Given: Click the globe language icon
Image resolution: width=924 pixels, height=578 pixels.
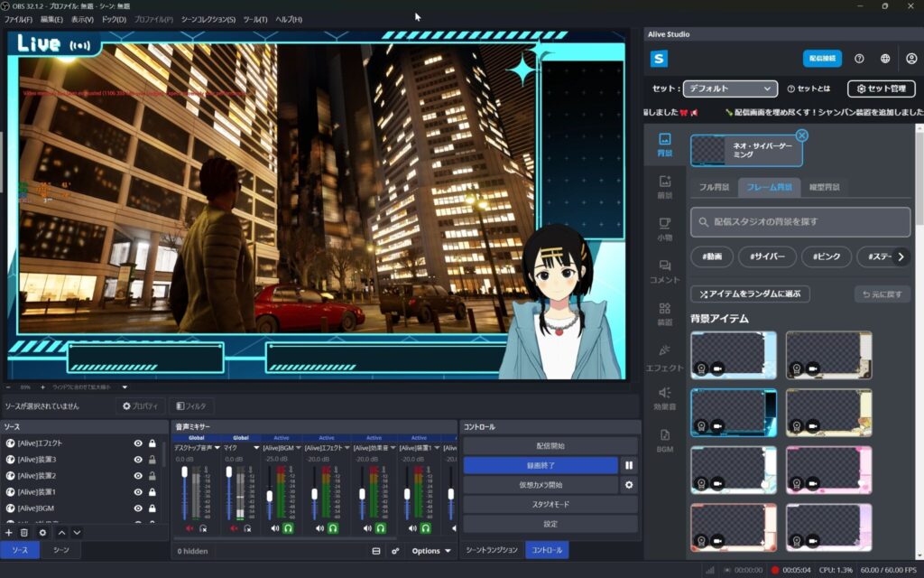Looking at the screenshot, I should tap(885, 59).
